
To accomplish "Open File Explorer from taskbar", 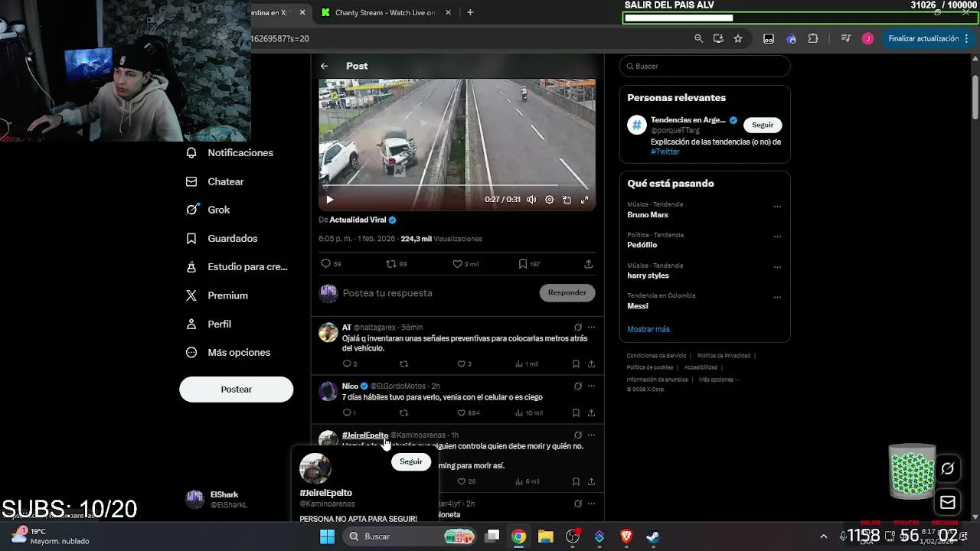I will [545, 536].
